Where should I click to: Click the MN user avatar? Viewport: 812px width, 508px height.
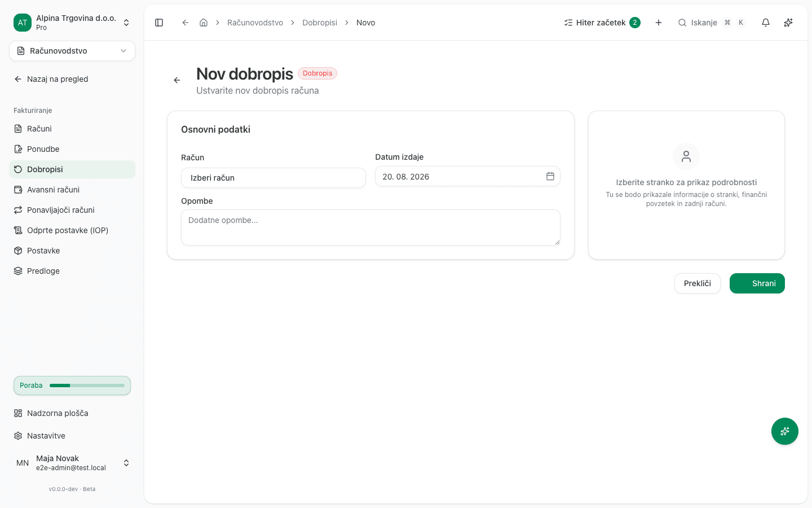tap(23, 463)
